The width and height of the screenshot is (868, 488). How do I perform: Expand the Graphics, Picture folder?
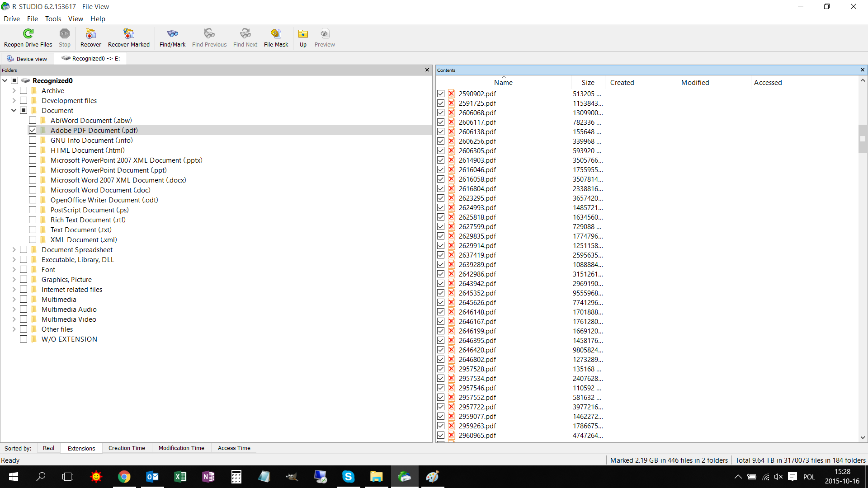[x=14, y=280]
